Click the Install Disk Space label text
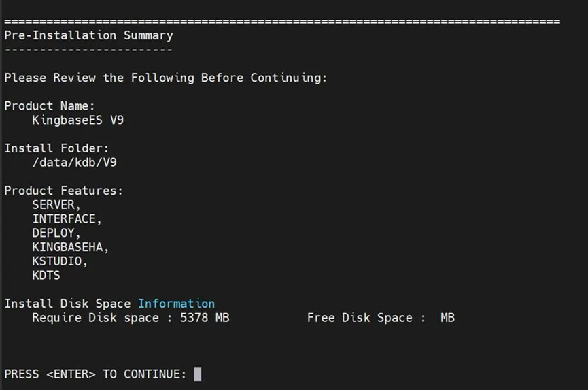 (x=68, y=304)
